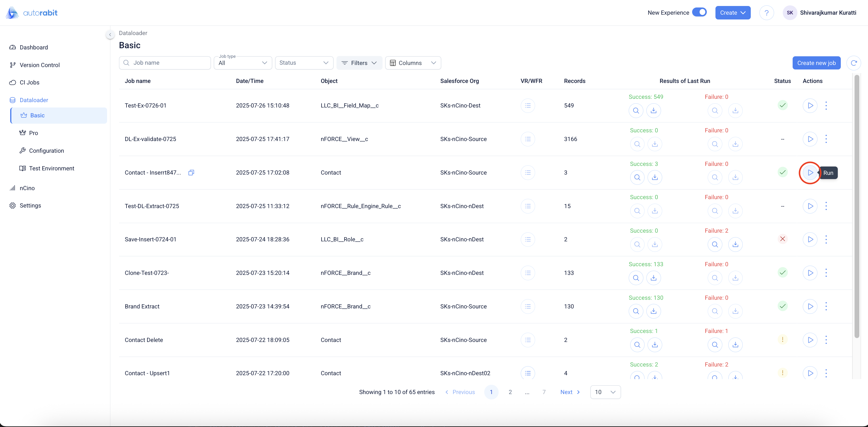This screenshot has width=868, height=427.
Task: Collapse the left sidebar panel
Action: click(x=110, y=34)
